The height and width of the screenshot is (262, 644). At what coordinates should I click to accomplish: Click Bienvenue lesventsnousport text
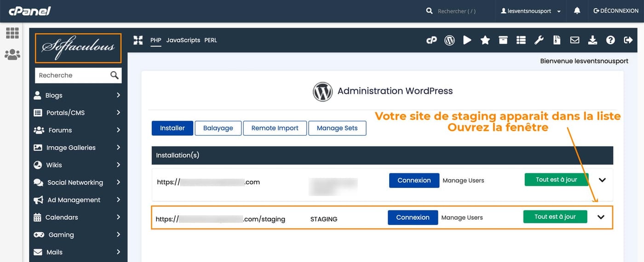(584, 61)
